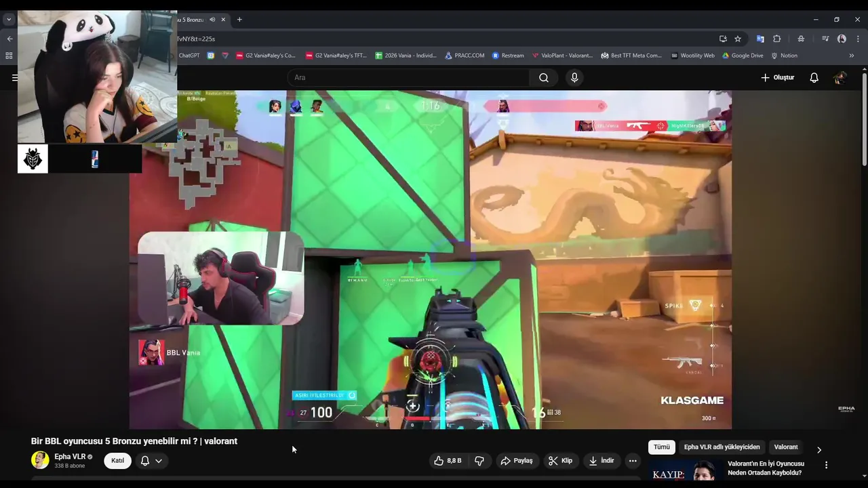The height and width of the screenshot is (488, 868).
Task: Select Epha VLR adlı yükleyiciden chip
Action: click(x=722, y=447)
